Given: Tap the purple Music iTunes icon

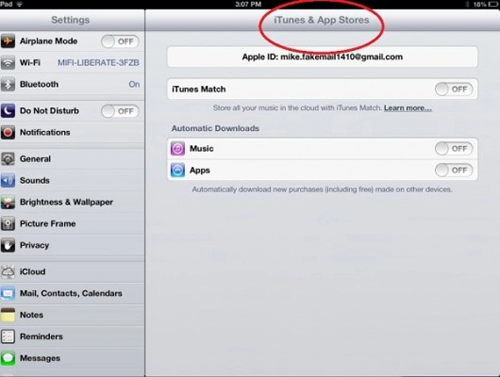Looking at the screenshot, I should (x=178, y=149).
